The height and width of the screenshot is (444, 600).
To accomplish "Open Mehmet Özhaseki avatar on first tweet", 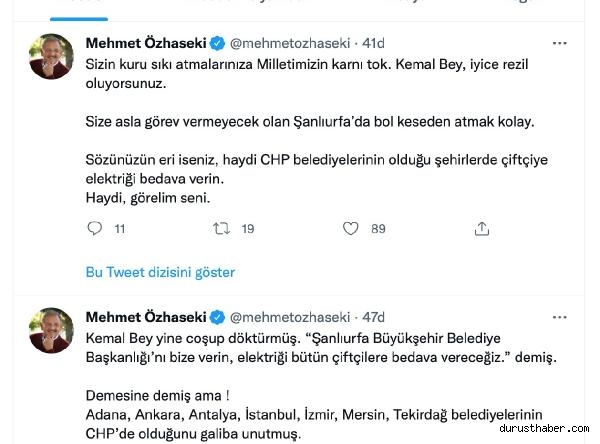I will coord(50,57).
